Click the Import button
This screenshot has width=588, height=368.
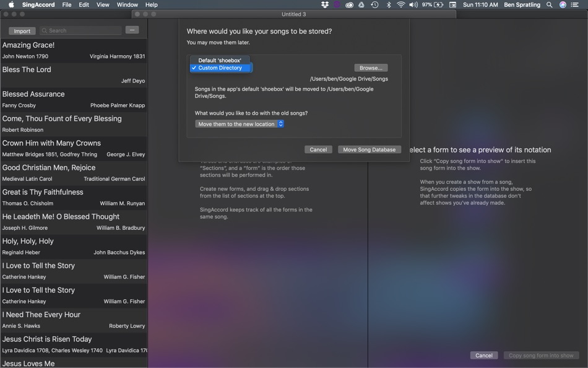(22, 31)
